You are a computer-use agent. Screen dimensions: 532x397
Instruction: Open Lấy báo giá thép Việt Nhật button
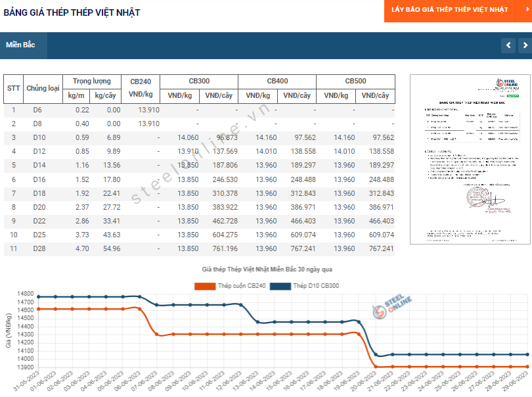click(x=450, y=9)
